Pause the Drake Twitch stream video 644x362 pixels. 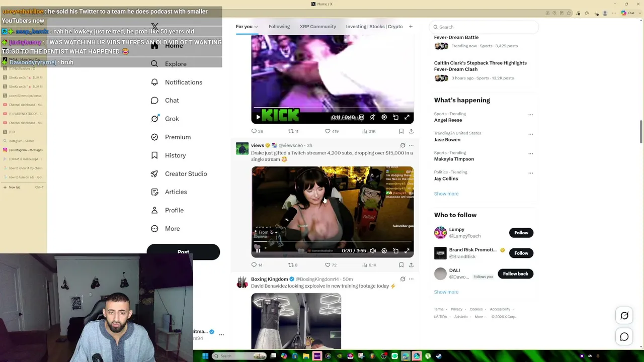point(258,251)
